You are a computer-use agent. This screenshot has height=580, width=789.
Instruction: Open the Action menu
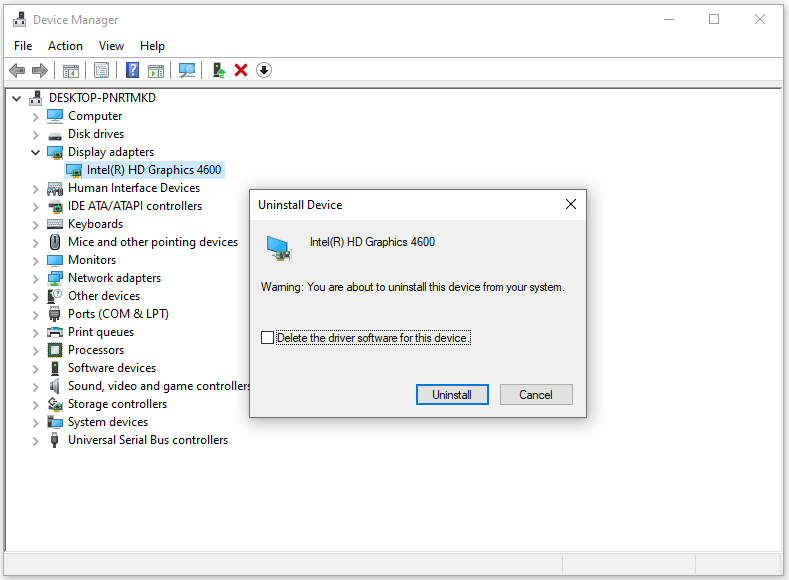pos(65,46)
